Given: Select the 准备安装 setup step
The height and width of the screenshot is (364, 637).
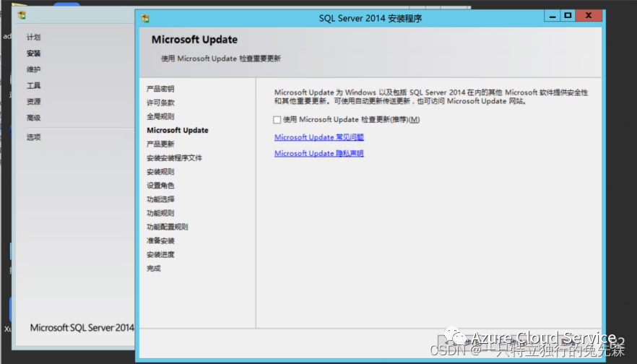Looking at the screenshot, I should (x=160, y=241).
